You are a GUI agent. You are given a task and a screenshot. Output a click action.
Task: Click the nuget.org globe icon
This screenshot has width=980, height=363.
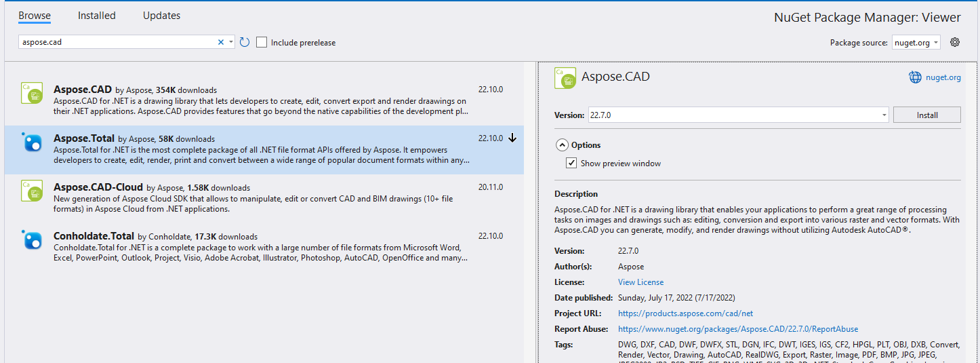point(915,77)
